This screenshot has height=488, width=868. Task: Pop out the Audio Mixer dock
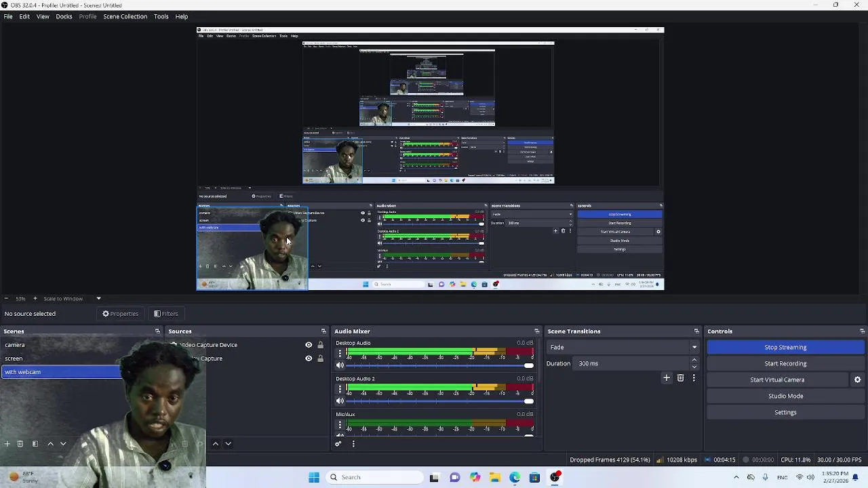pos(536,331)
